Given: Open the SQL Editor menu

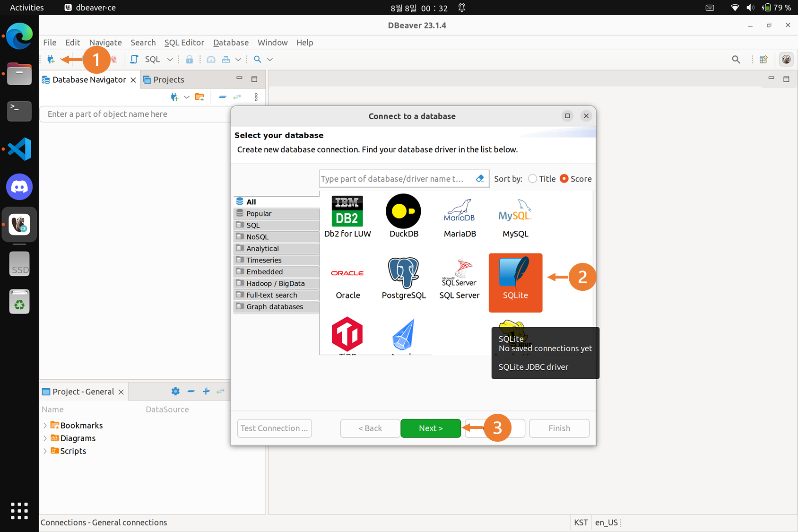Looking at the screenshot, I should [x=184, y=43].
